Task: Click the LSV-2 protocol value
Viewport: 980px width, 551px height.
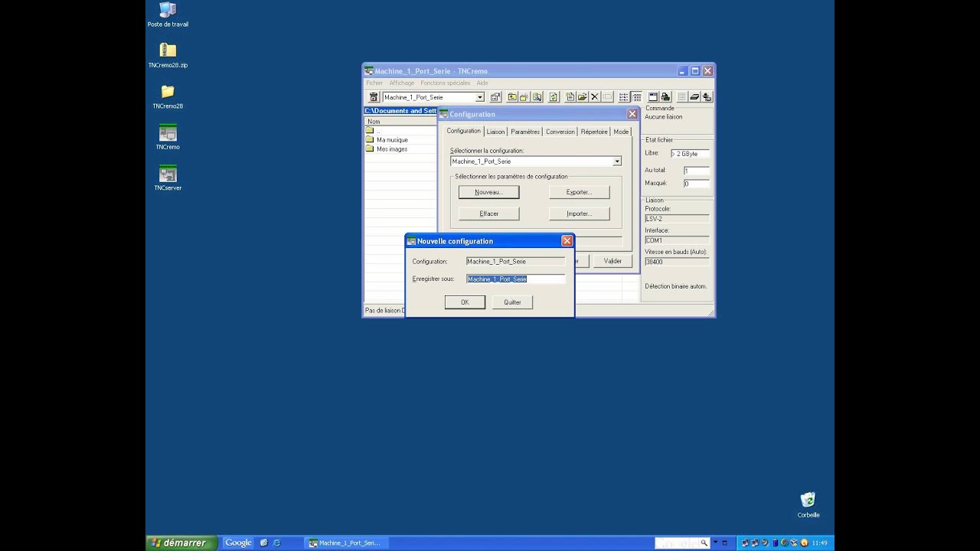Action: pos(677,219)
